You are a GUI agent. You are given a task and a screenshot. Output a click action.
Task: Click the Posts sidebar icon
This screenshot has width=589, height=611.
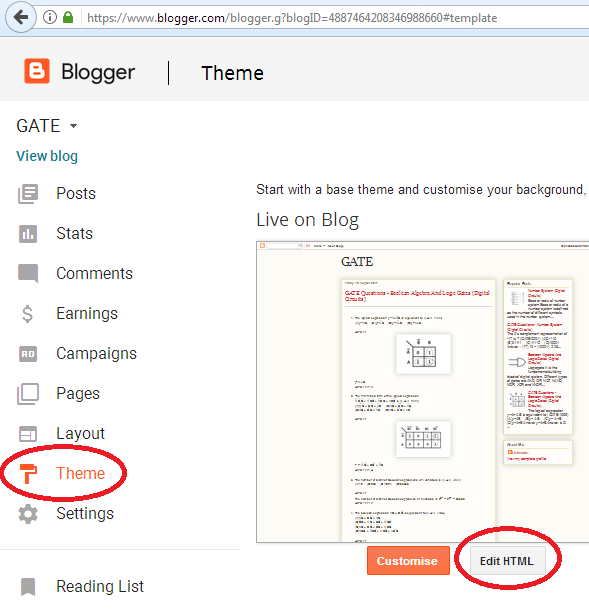coord(28,194)
